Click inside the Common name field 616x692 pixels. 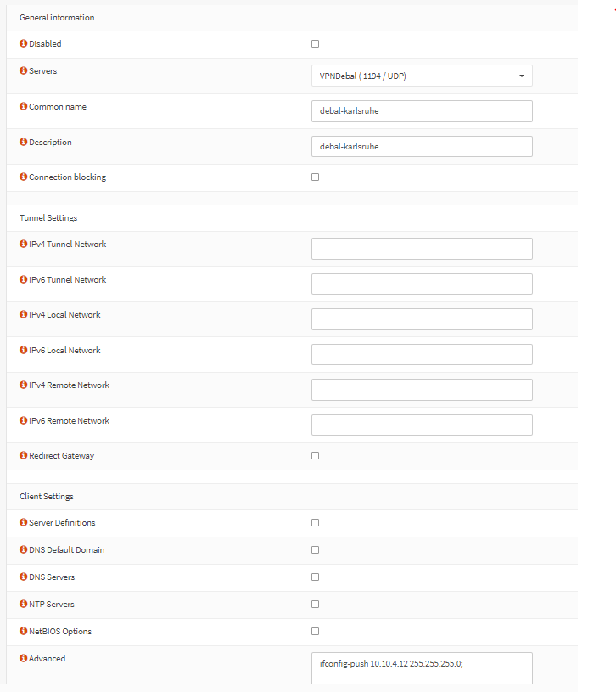422,110
